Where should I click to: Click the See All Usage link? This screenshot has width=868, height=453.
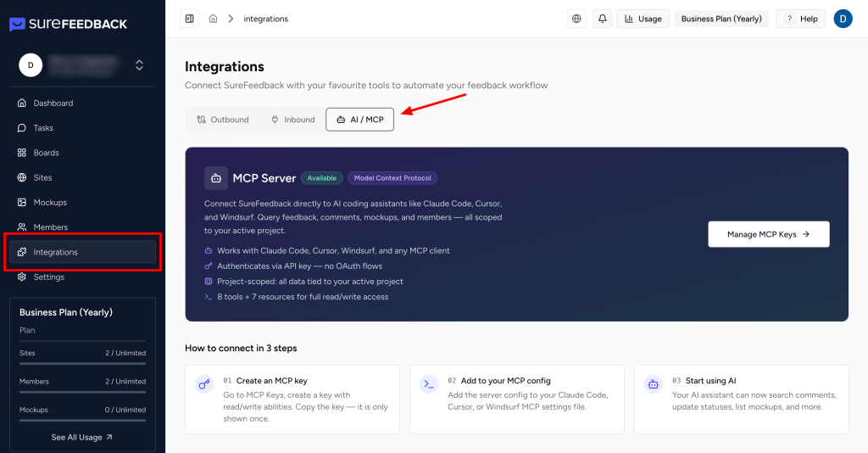82,438
